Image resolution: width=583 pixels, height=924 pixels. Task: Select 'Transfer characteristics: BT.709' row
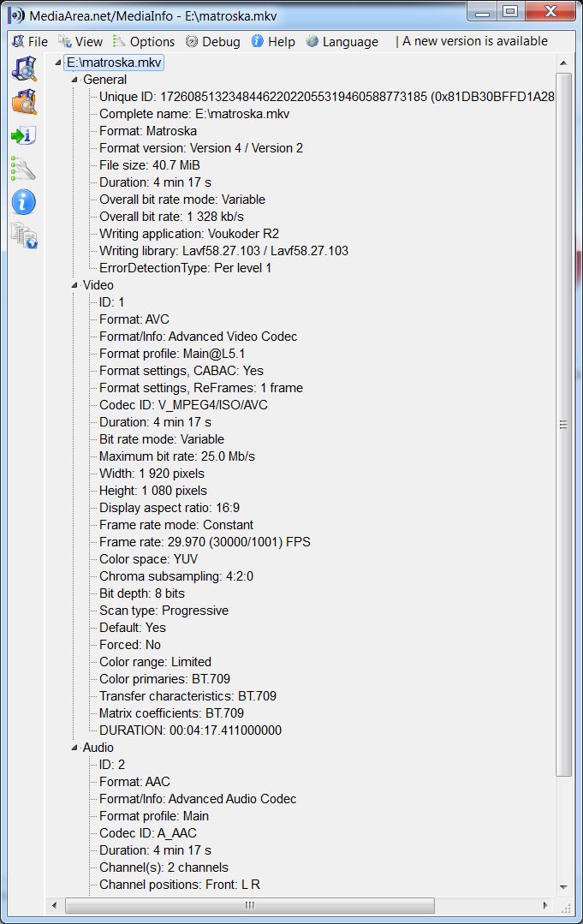pos(187,696)
